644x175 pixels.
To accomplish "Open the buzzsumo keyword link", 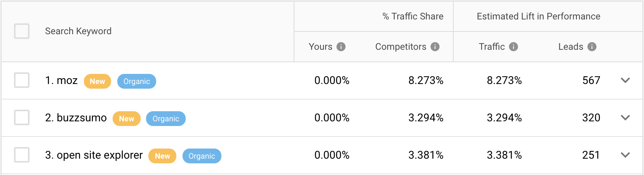I will tap(82, 118).
